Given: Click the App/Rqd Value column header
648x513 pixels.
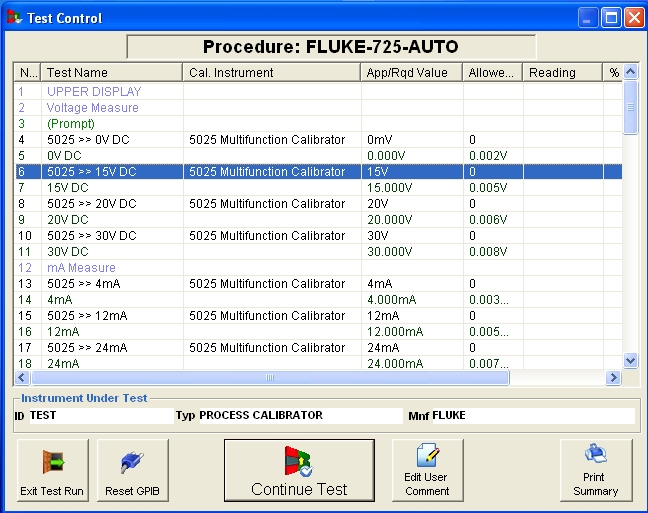Looking at the screenshot, I should click(x=411, y=73).
